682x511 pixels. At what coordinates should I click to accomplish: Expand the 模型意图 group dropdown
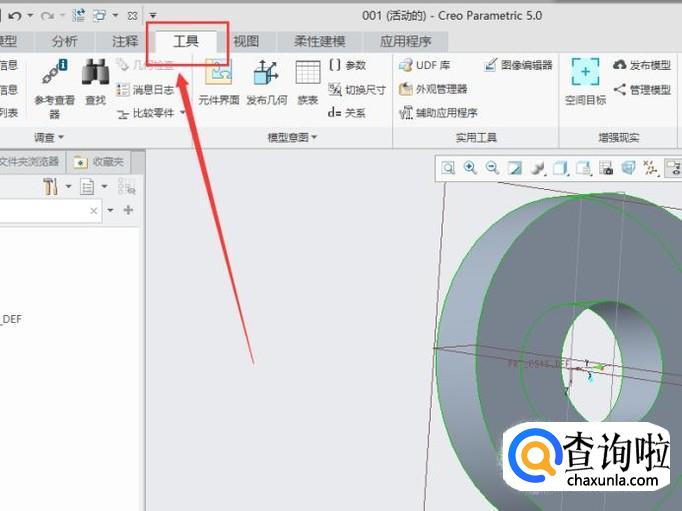point(292,137)
